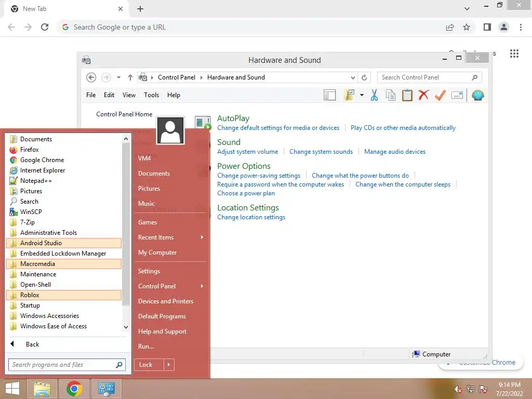Screen dimensions: 532x399
Task: Open the View menu
Action: pos(129,95)
